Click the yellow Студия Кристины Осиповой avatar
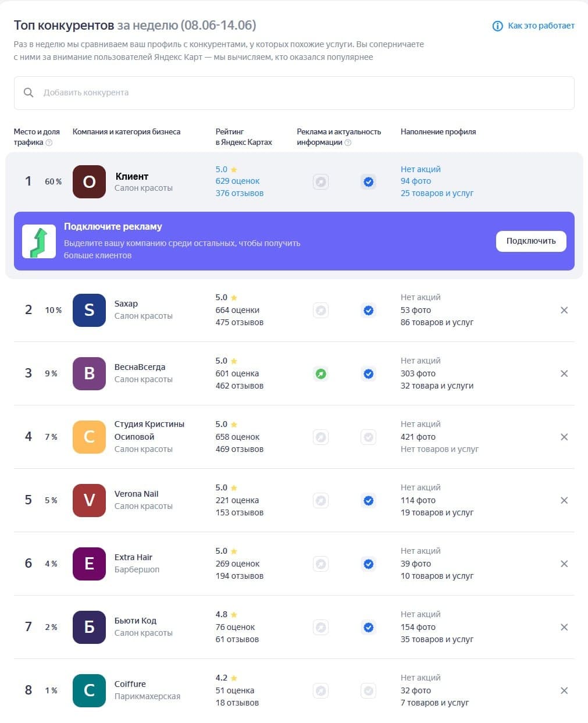Screen dimensions: 588x723 pyautogui.click(x=89, y=437)
